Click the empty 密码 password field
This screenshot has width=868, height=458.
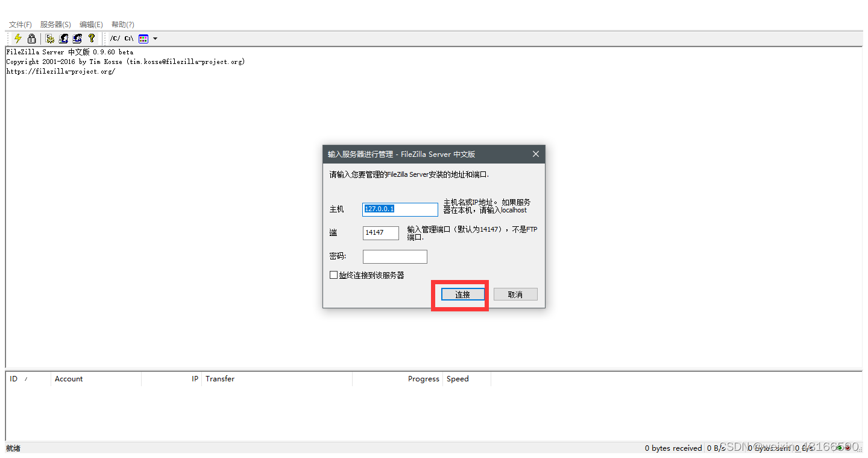pos(395,256)
